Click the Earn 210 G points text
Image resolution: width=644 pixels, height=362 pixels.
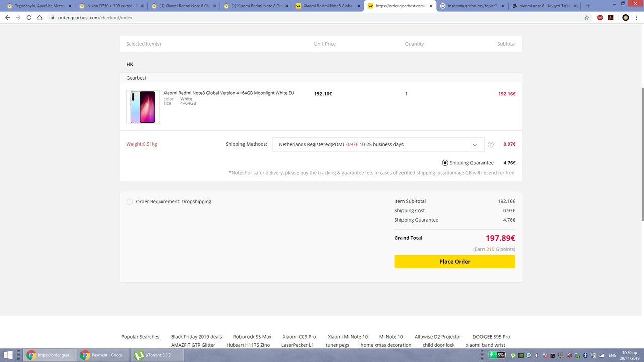494,249
